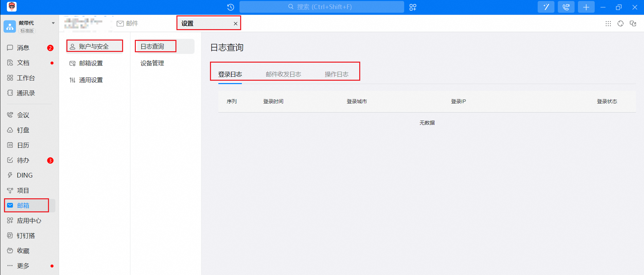Expand the organization name dropdown arrow

pos(53,23)
